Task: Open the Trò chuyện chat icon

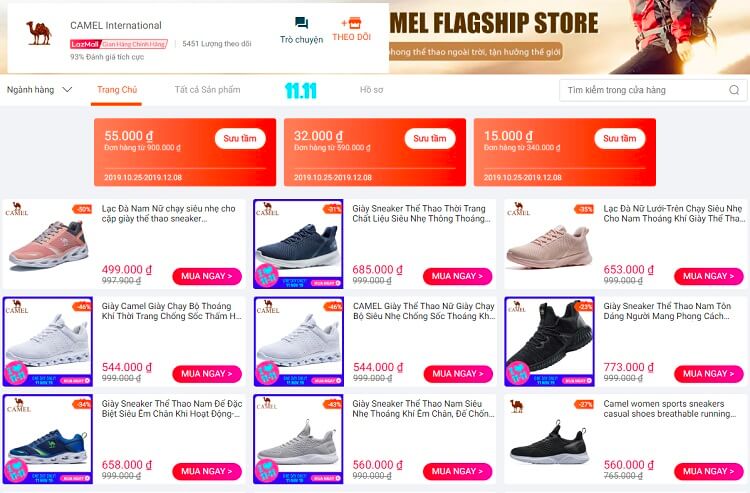Action: (x=301, y=23)
